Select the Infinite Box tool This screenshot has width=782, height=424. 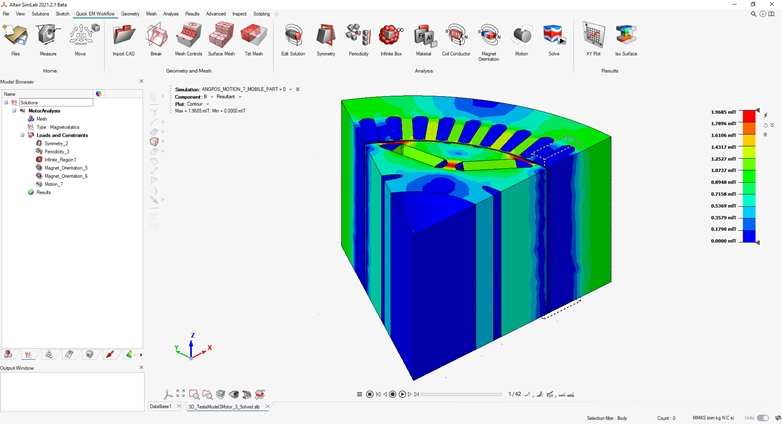(391, 37)
